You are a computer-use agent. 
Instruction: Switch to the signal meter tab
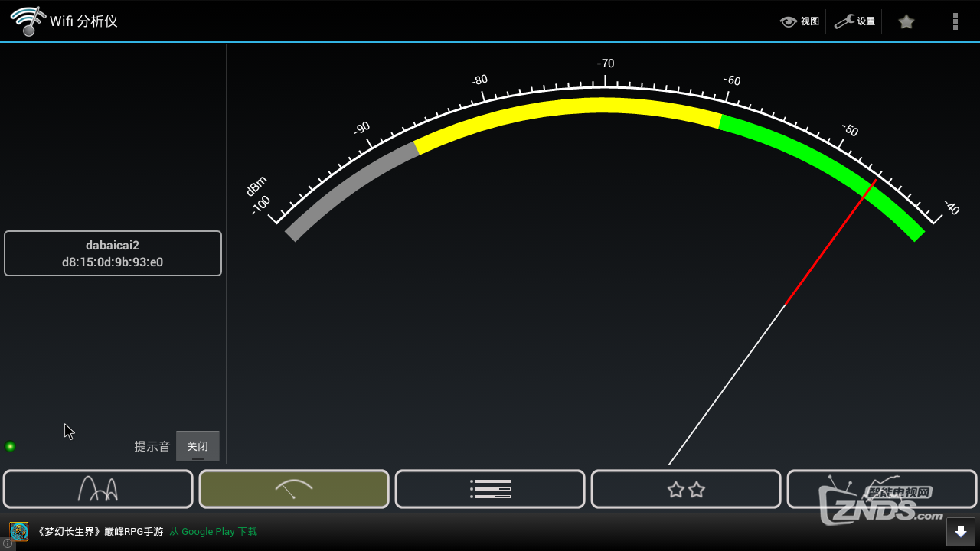(x=294, y=489)
